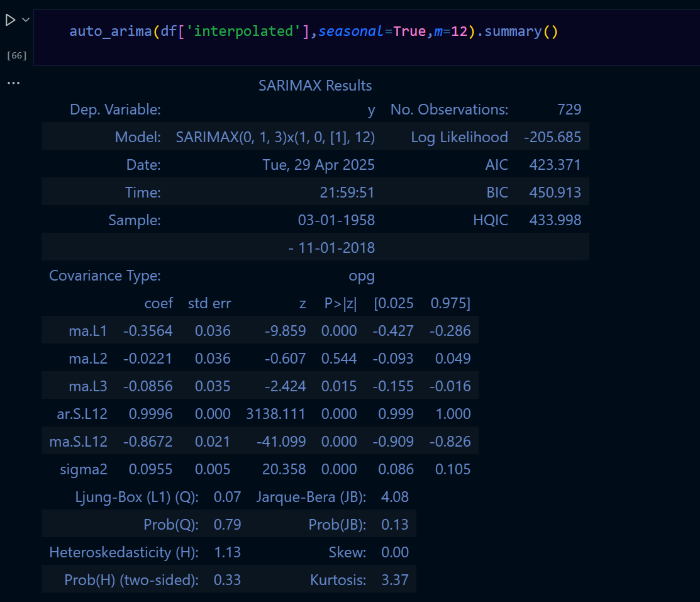This screenshot has height=602, width=700.
Task: Select Heteroskedasticity (H) value 1.13
Action: pyautogui.click(x=227, y=552)
